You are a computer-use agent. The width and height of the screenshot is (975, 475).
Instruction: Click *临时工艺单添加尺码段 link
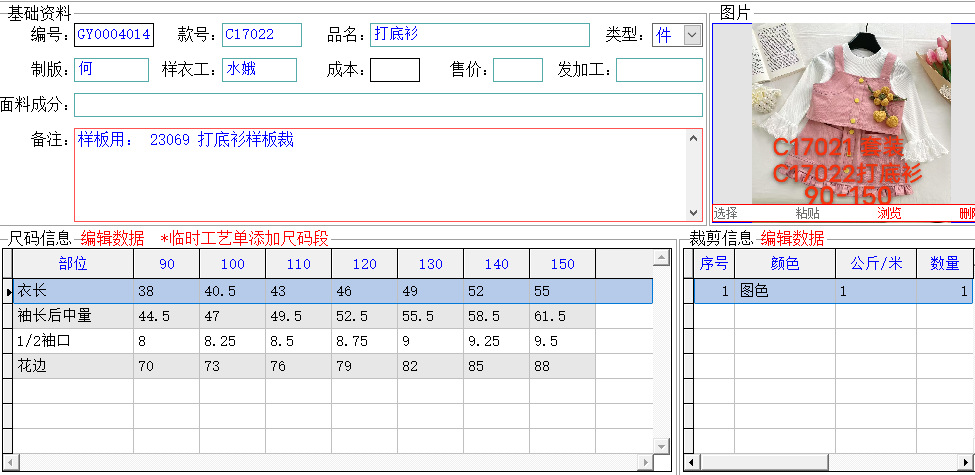pyautogui.click(x=244, y=238)
